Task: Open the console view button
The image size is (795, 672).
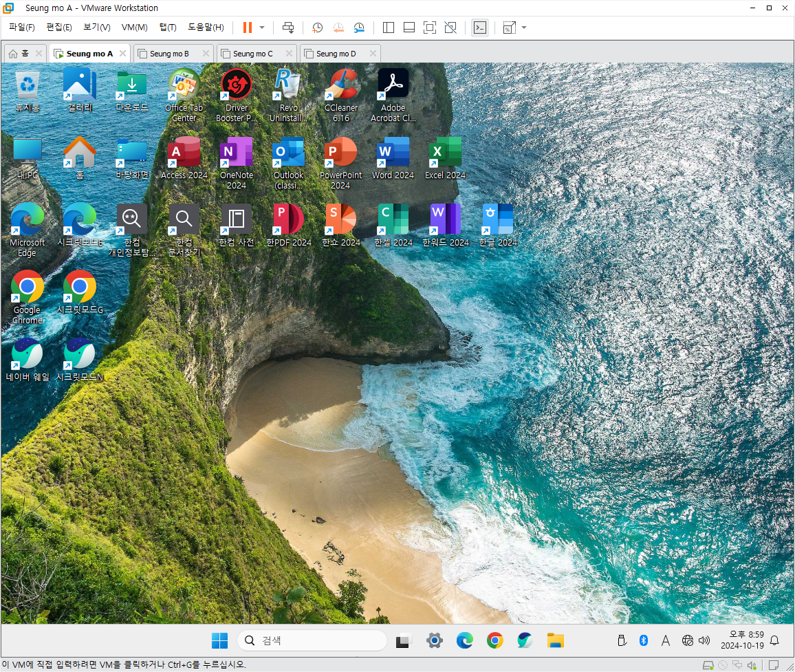Action: tap(479, 28)
